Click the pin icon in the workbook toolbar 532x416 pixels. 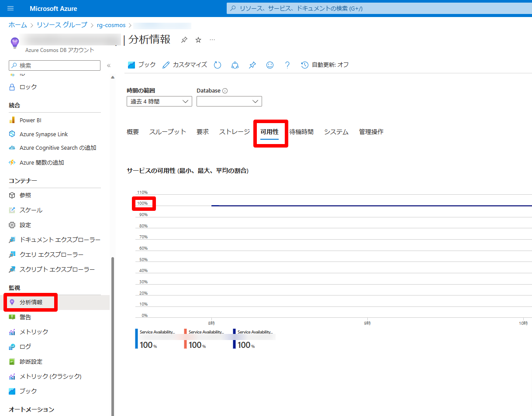pos(252,65)
